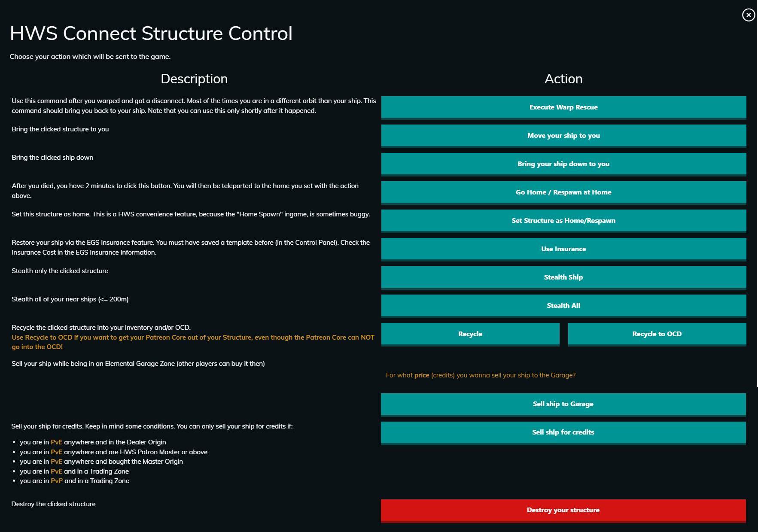Screen dimensions: 758x532
Task: Set Structure as Home/Respawn
Action: pyautogui.click(x=563, y=221)
